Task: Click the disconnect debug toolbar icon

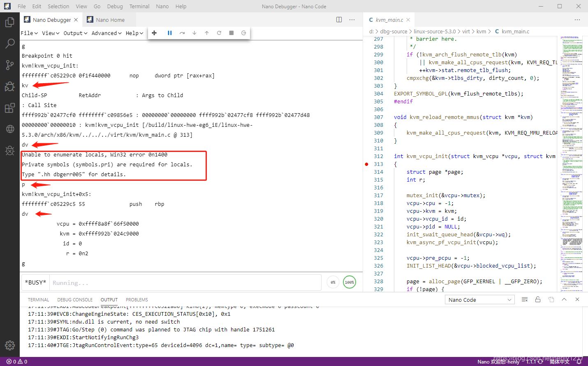Action: pyautogui.click(x=243, y=33)
